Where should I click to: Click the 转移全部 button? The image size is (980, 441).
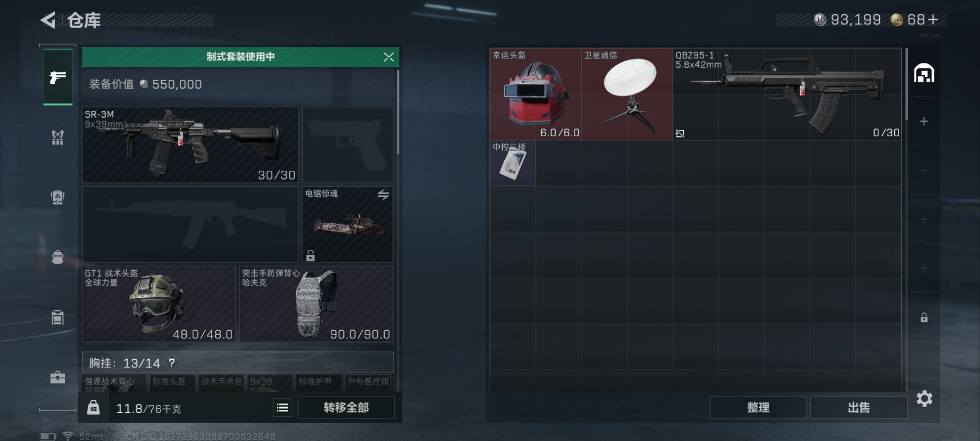tap(346, 408)
